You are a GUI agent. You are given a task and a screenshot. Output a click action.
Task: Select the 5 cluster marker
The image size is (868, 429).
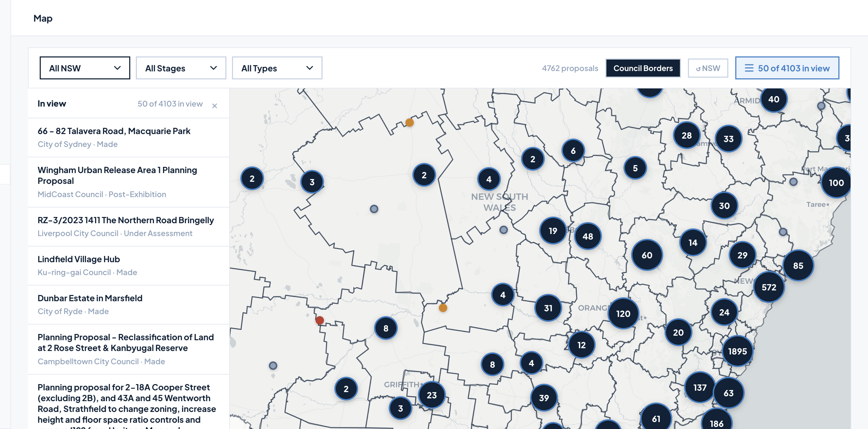coord(635,168)
